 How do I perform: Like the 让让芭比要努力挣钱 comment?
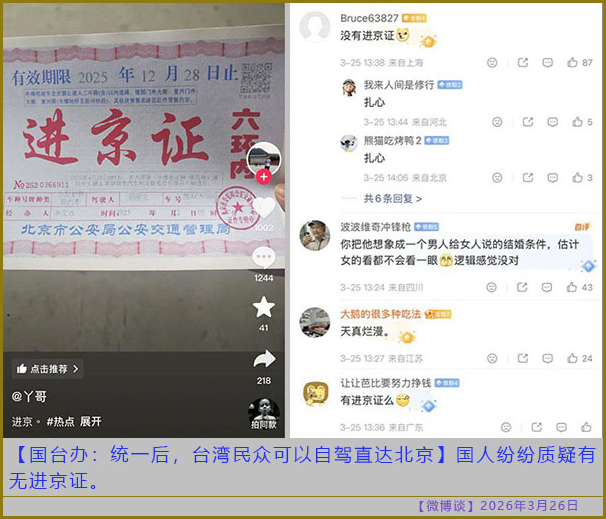(586, 427)
